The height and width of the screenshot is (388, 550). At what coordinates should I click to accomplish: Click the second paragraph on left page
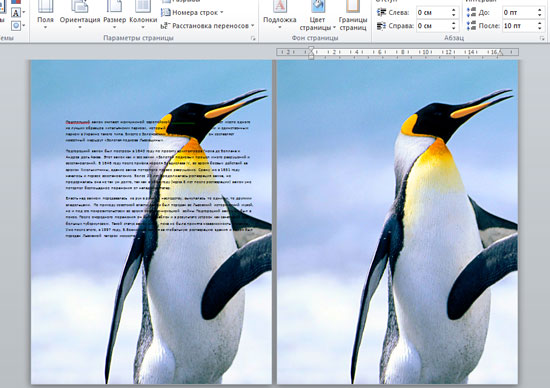tap(159, 169)
